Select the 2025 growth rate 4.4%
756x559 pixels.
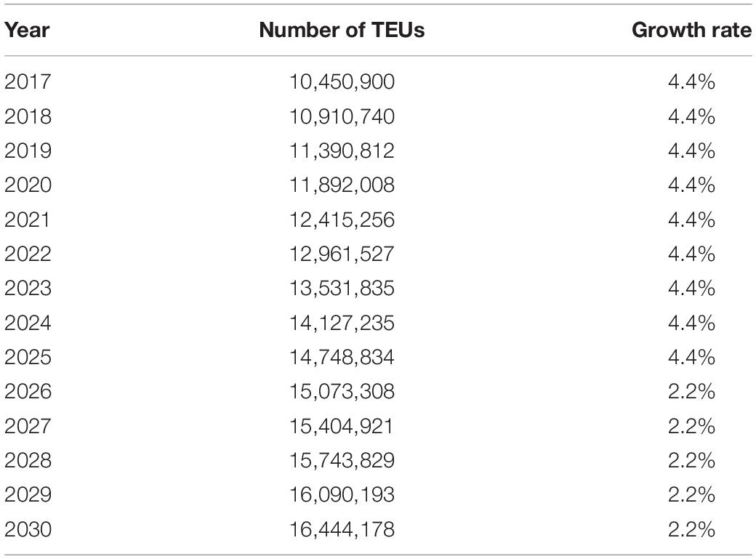691,357
